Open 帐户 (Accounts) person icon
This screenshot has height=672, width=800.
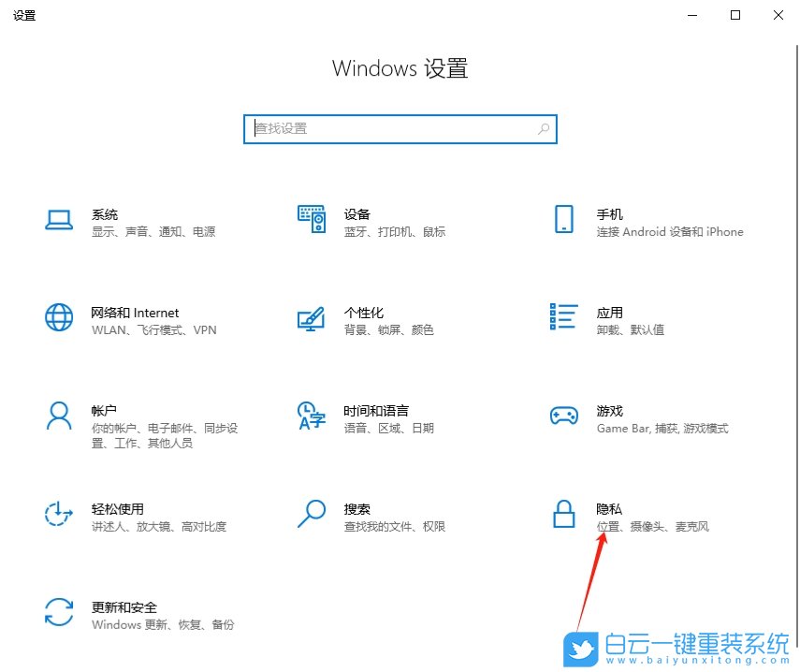click(59, 415)
